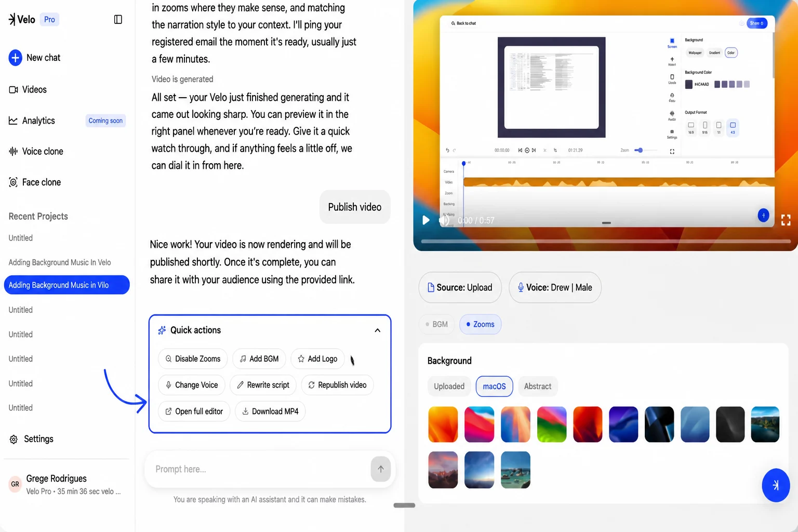Click 'Back to chat' in the video preview
798x532 pixels.
[463, 23]
